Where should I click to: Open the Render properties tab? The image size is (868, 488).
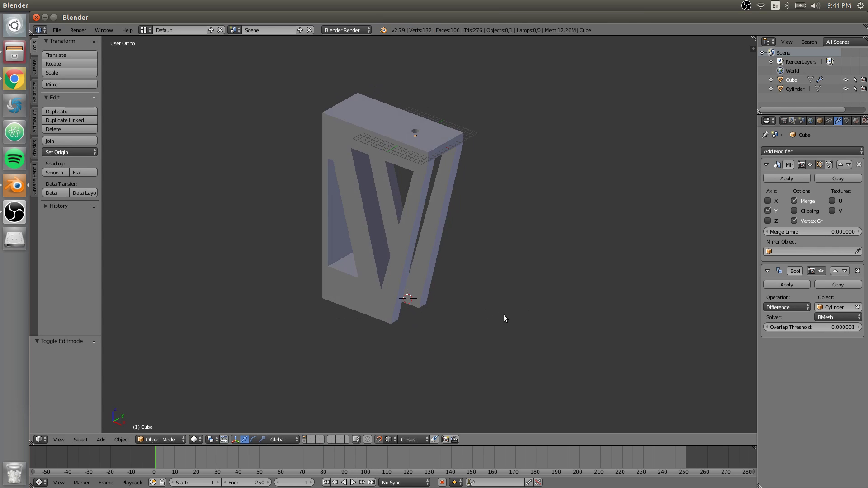click(783, 121)
